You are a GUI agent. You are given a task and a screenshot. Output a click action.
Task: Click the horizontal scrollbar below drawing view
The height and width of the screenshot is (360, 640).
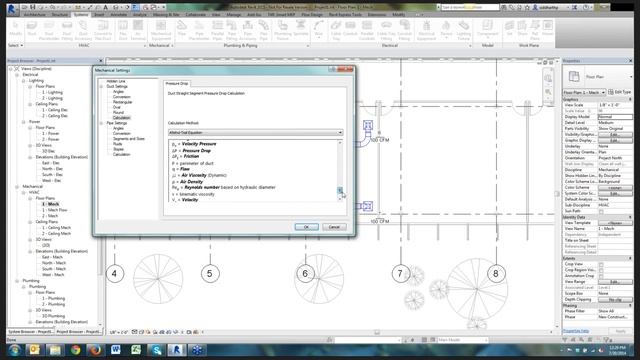pos(377,332)
